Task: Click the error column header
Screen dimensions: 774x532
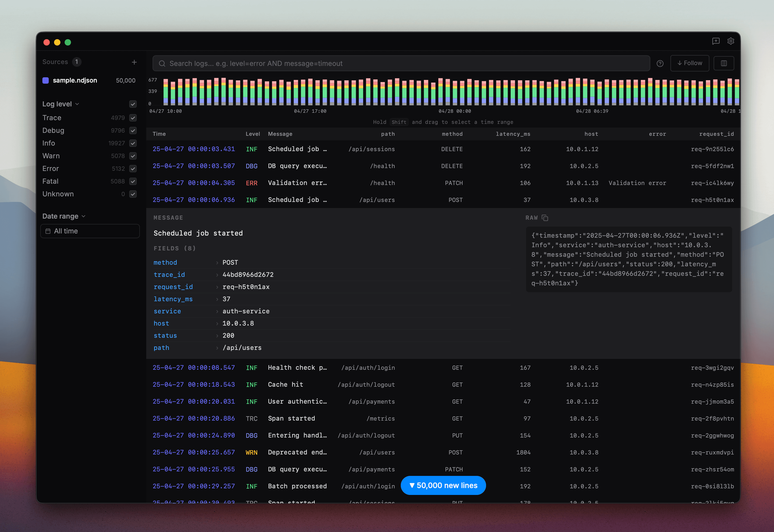Action: pyautogui.click(x=657, y=134)
